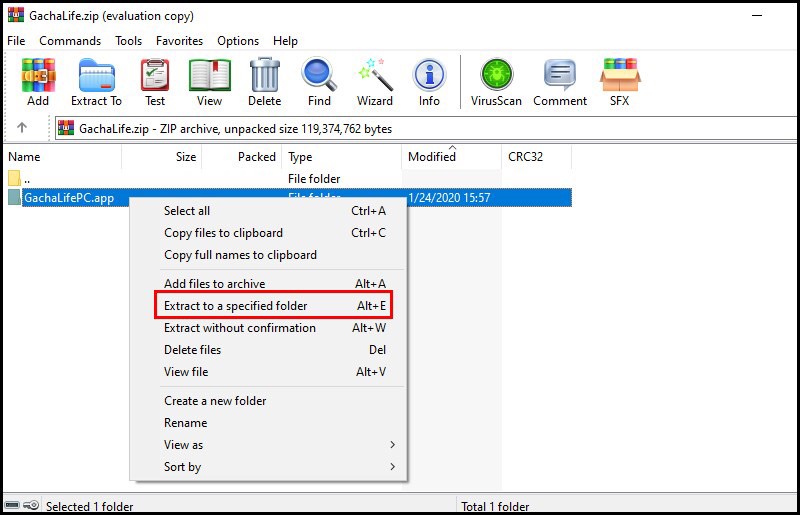Choose Extract to a specified folder
Screen dimensions: 800x515
(x=274, y=306)
